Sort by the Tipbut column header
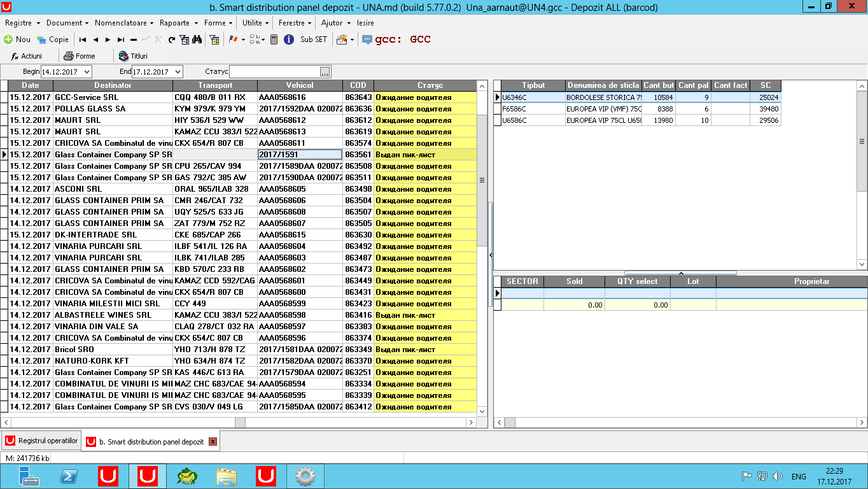This screenshot has height=489, width=868. click(533, 85)
